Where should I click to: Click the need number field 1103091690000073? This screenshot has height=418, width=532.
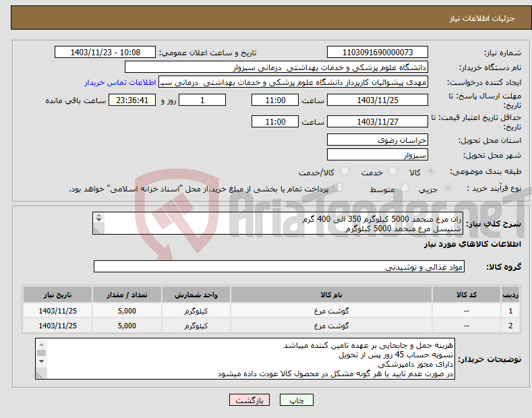[378, 53]
